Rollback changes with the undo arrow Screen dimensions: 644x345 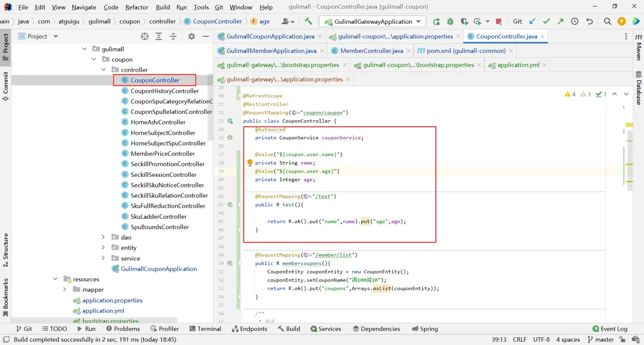coord(589,21)
